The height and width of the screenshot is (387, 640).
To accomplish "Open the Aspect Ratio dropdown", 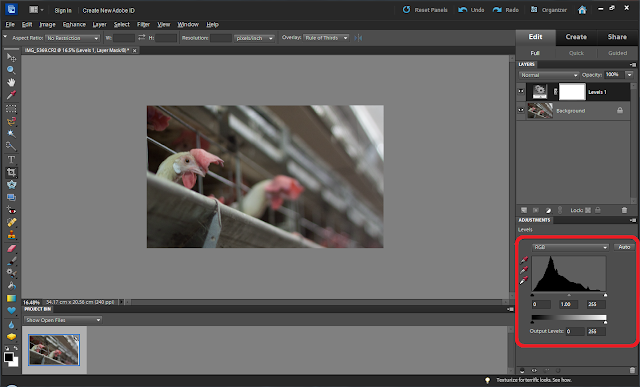I will tap(73, 38).
